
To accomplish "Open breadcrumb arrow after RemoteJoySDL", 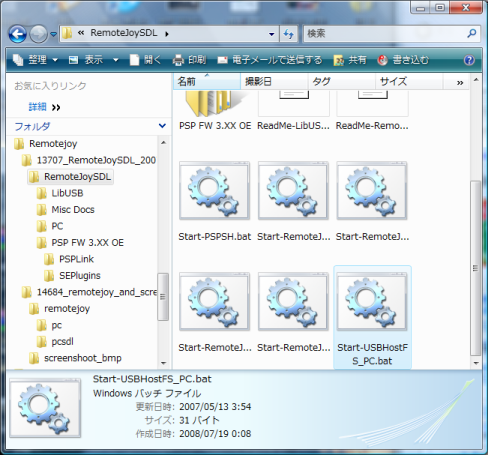I will point(167,34).
